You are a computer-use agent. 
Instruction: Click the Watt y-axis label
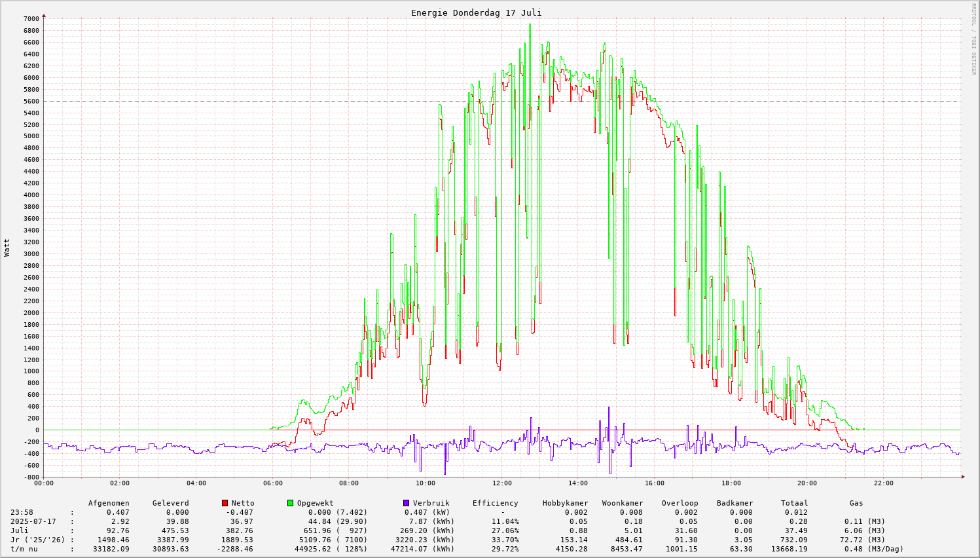7,247
